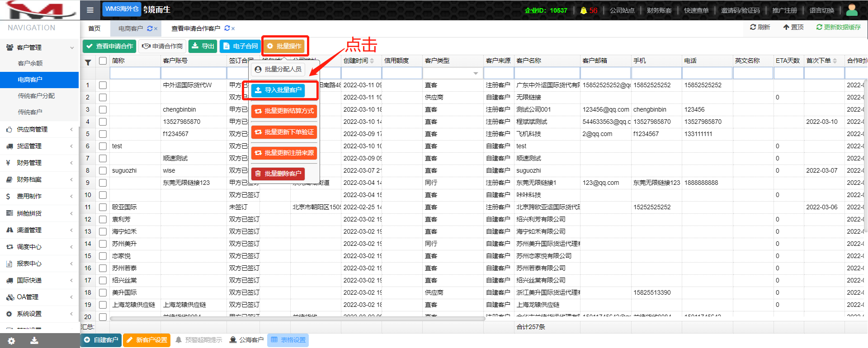Close the 查看申请合作客户 tab

[233, 28]
